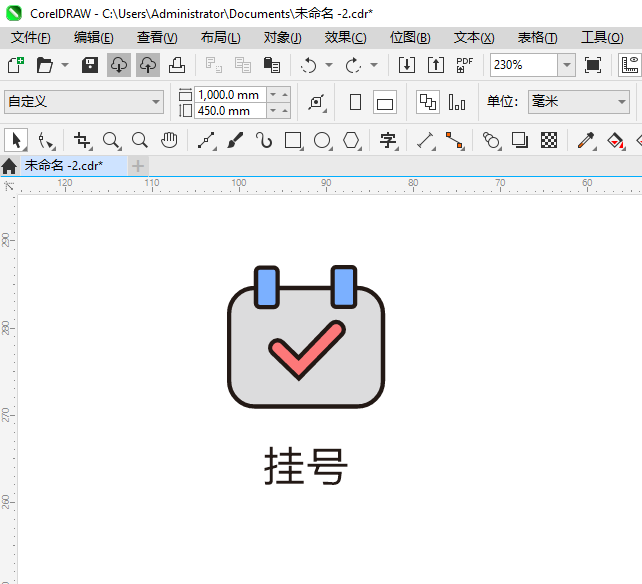Click the page height stepper arrows
Viewport: 642px width, 584px height.
(279, 111)
